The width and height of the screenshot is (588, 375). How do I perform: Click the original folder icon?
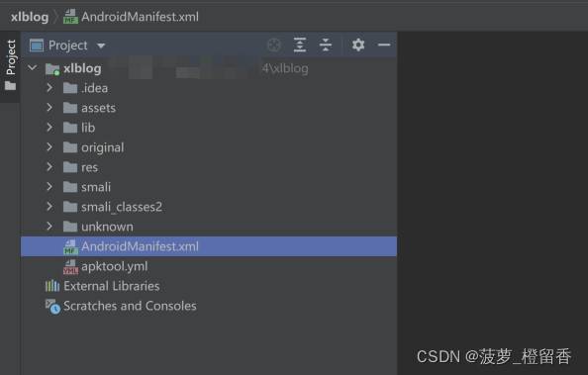click(70, 147)
